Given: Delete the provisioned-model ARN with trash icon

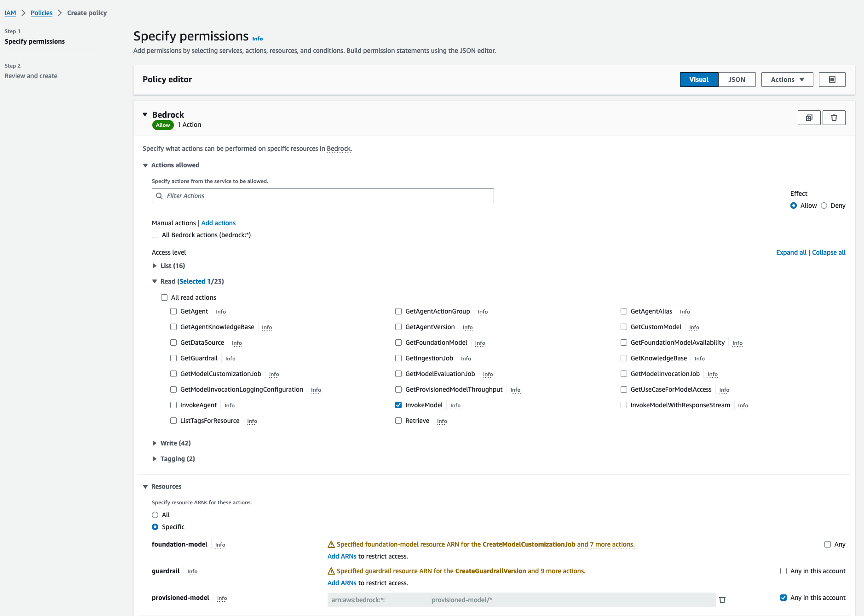Looking at the screenshot, I should tap(722, 600).
